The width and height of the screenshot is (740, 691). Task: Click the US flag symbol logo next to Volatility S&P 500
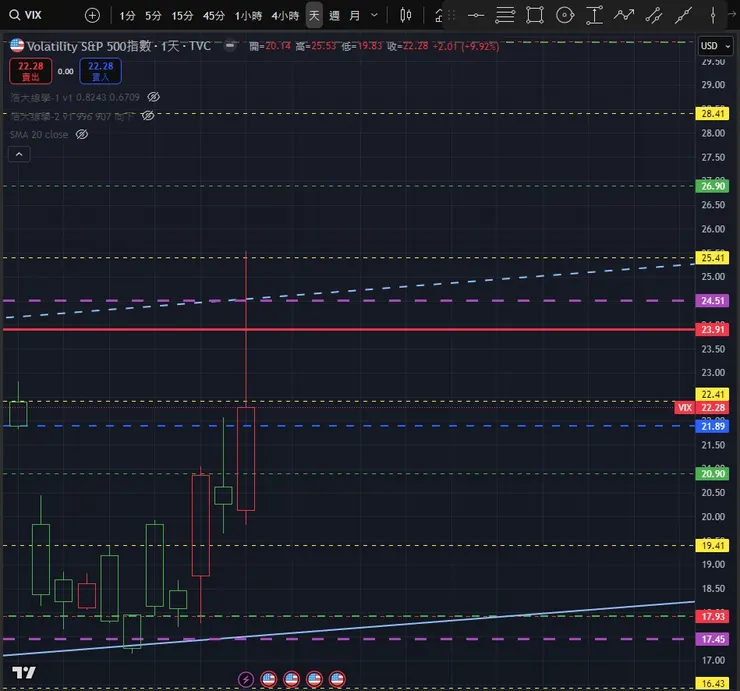coord(17,45)
